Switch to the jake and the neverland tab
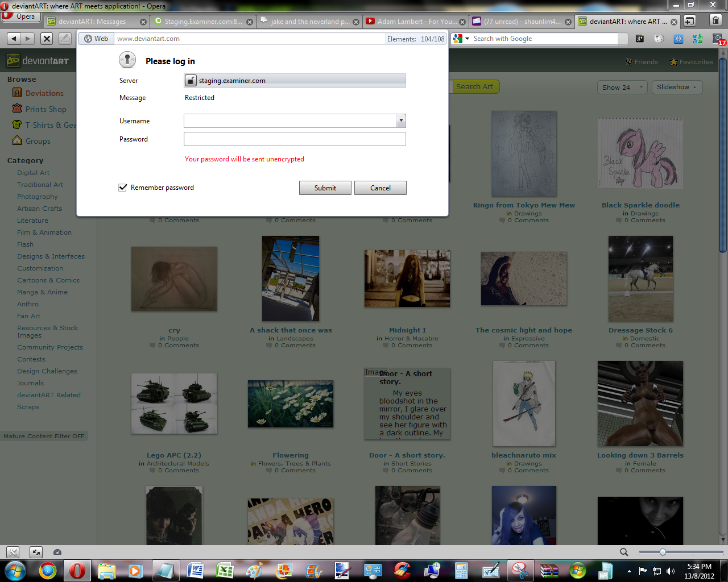 click(x=309, y=22)
